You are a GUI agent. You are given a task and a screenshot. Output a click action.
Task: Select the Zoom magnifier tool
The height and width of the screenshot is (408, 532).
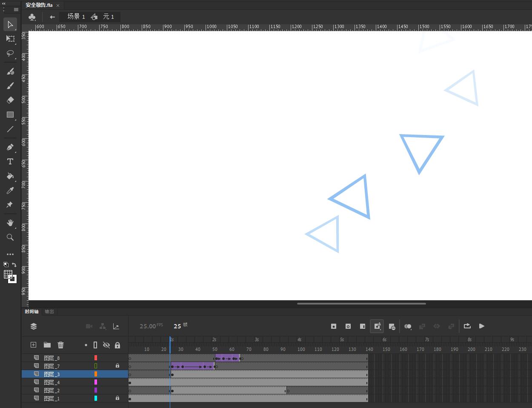click(x=10, y=237)
